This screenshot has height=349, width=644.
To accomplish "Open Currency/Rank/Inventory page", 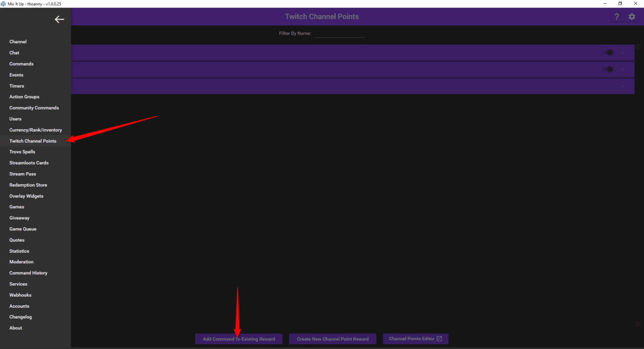I will point(36,130).
